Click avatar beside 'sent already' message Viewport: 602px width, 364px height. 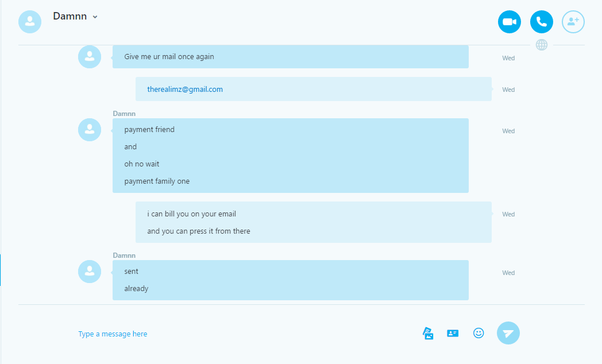pos(90,272)
